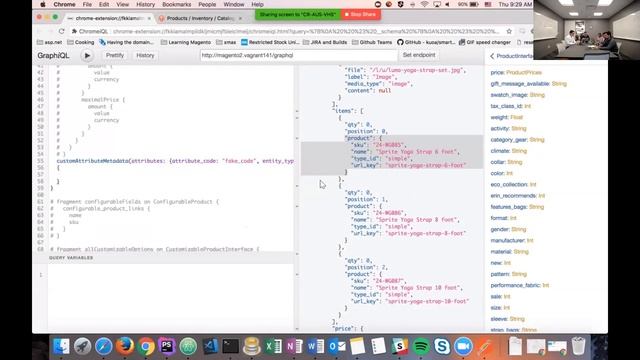Open the Edit menu
640x360 pixels.
tap(104, 4)
